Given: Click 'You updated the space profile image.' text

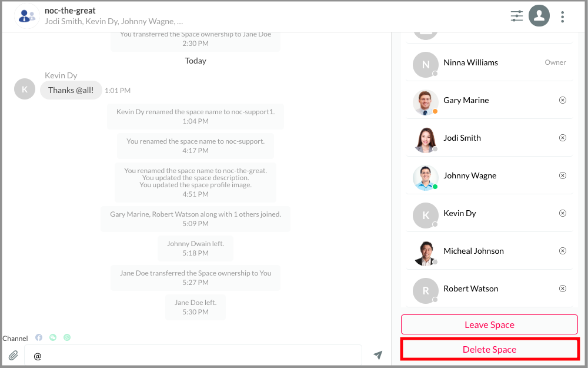Looking at the screenshot, I should pyautogui.click(x=195, y=185).
